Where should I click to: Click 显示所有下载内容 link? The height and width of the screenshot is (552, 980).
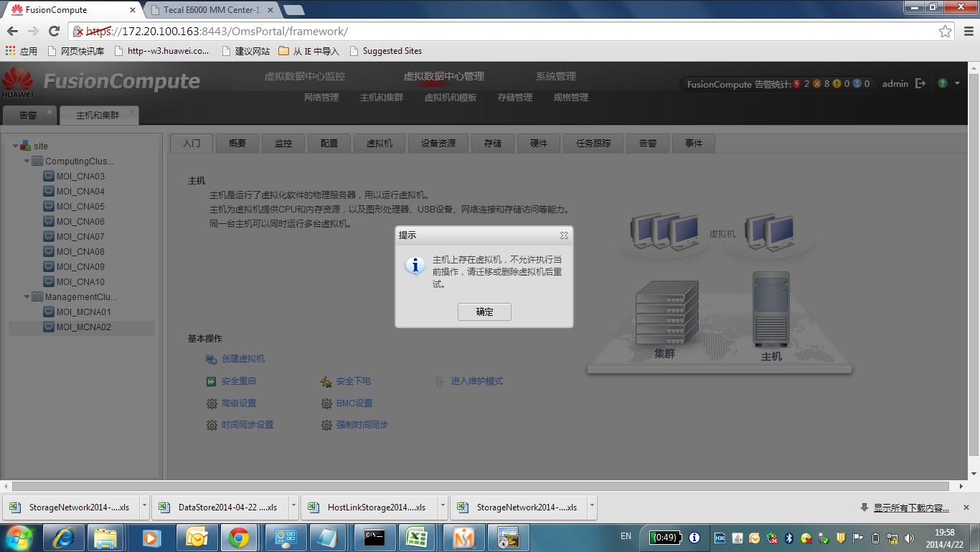pyautogui.click(x=911, y=508)
